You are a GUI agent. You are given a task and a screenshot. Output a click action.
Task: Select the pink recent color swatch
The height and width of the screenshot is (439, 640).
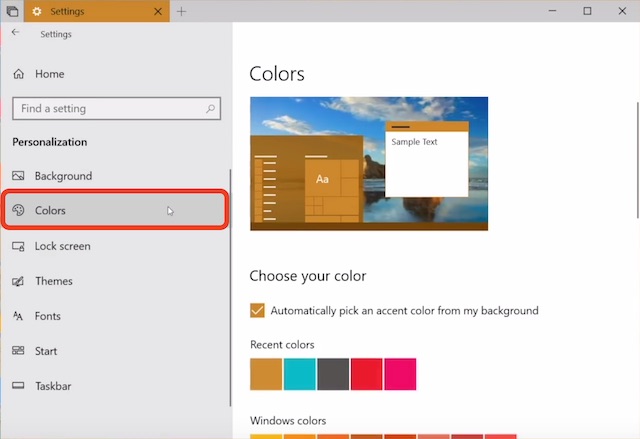tap(400, 374)
